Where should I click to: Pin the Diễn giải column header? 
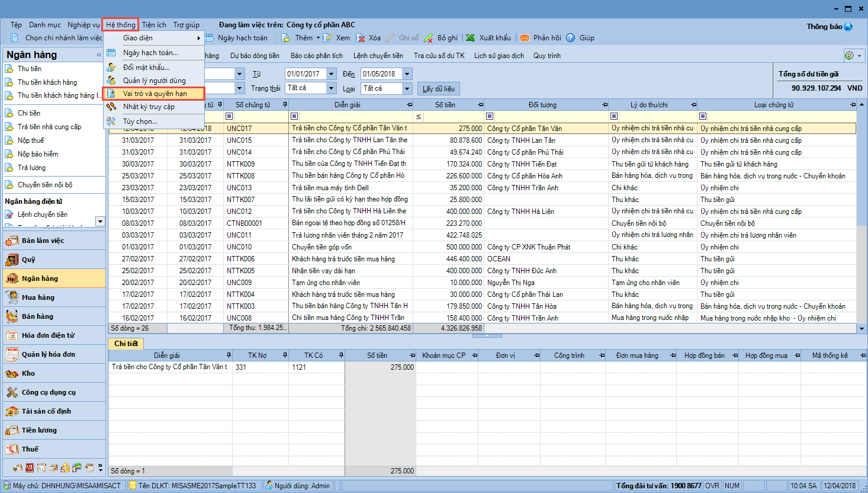click(x=409, y=105)
